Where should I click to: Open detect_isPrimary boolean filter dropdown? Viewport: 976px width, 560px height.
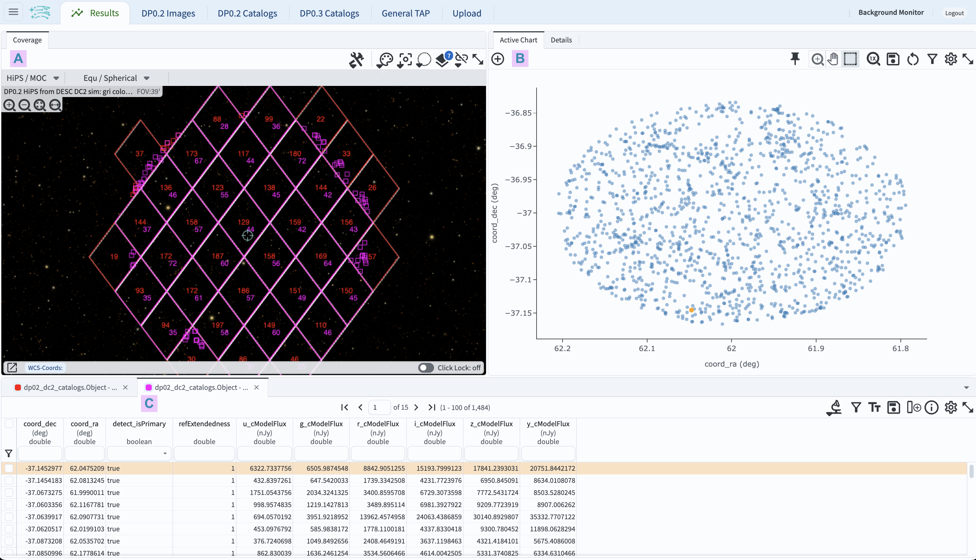[165, 454]
